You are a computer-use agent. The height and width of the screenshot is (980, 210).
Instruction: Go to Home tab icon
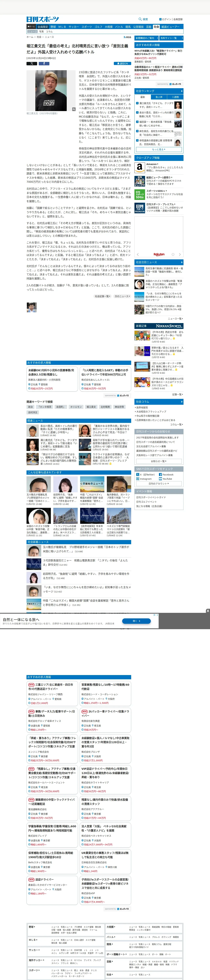(x=31, y=27)
